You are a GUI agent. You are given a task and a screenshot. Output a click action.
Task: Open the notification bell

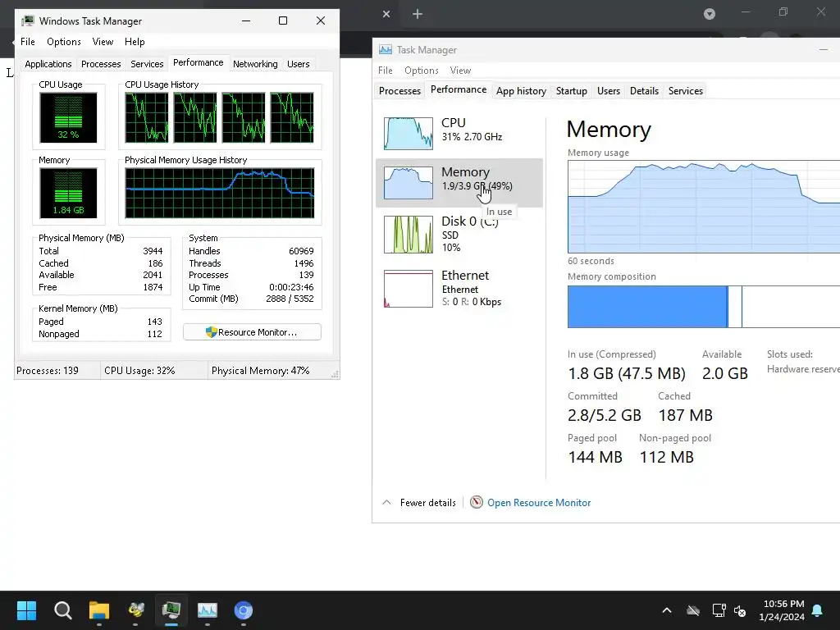pos(818,610)
